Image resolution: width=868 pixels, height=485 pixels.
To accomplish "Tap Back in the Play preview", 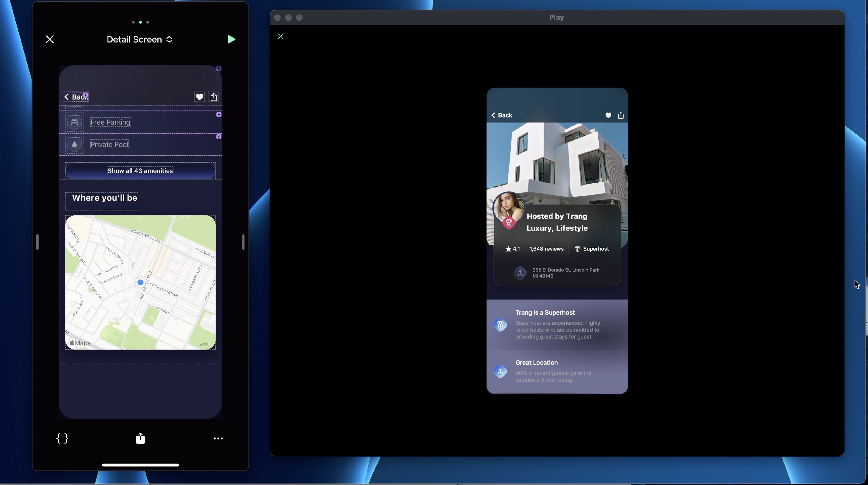I will click(x=502, y=115).
